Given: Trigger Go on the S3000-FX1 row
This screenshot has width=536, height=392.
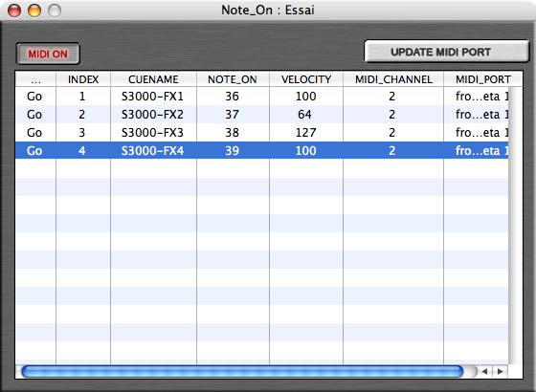Looking at the screenshot, I should coord(34,97).
